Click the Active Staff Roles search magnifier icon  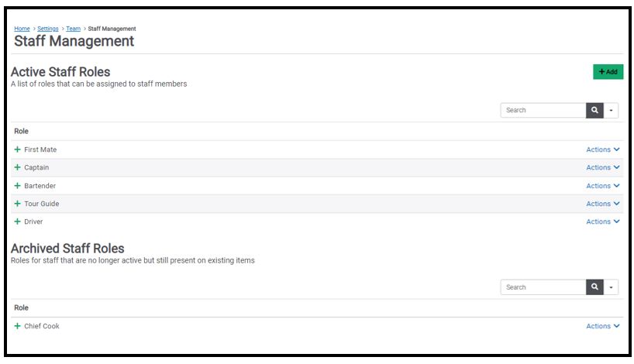click(x=594, y=110)
